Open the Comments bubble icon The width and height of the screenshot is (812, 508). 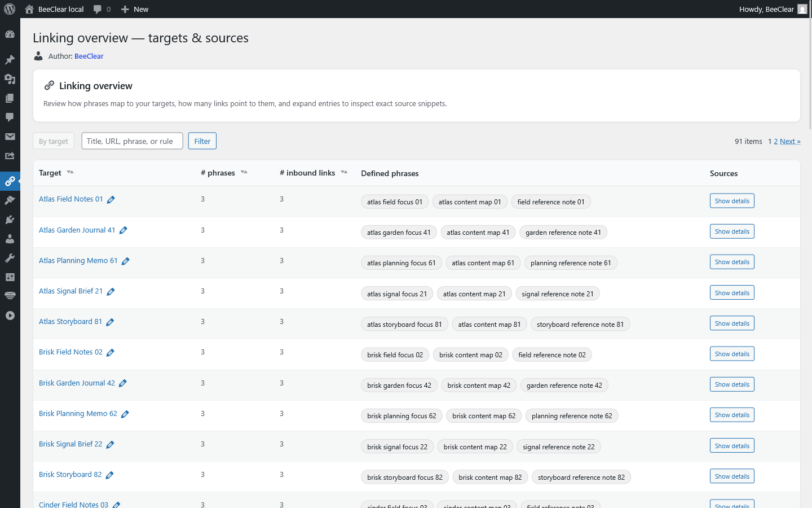click(x=10, y=117)
